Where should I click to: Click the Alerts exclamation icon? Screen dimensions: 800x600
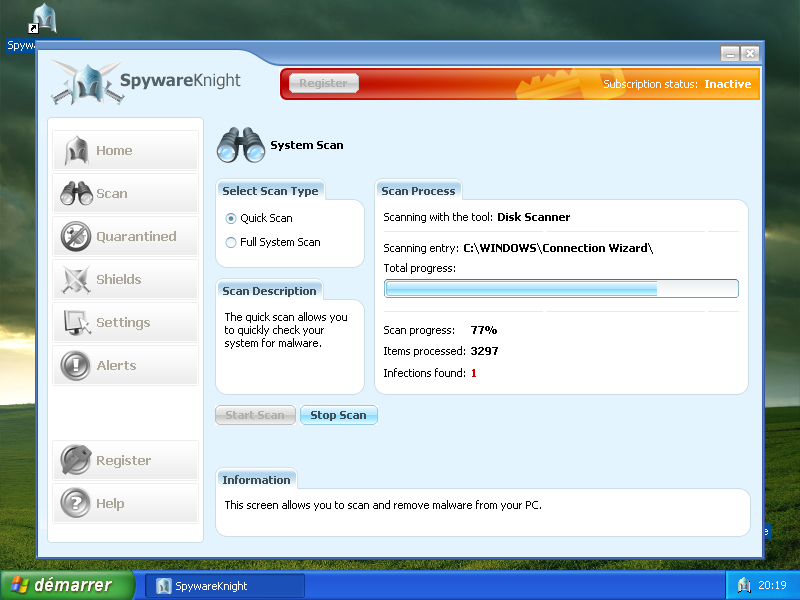pyautogui.click(x=76, y=365)
